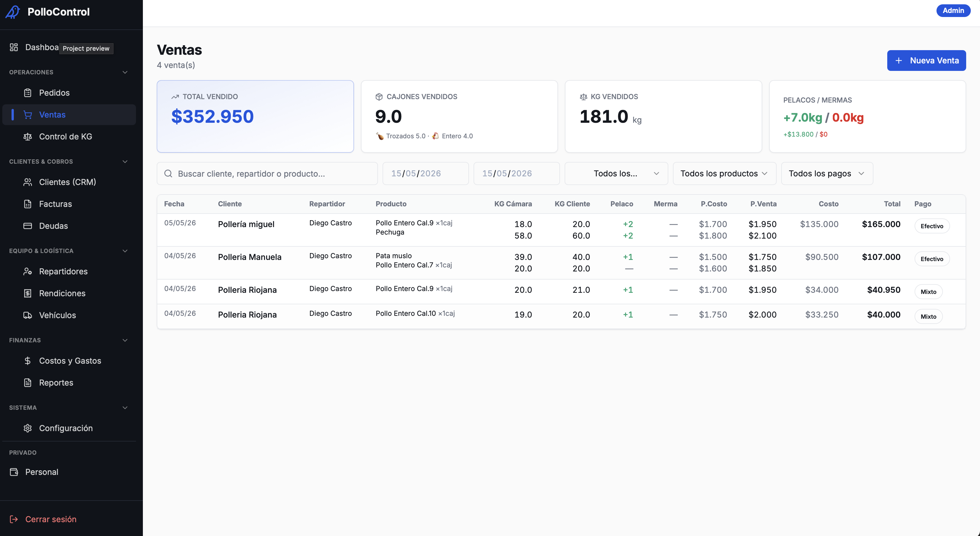Image resolution: width=980 pixels, height=536 pixels.
Task: Open the Todos los productos dropdown
Action: [724, 173]
